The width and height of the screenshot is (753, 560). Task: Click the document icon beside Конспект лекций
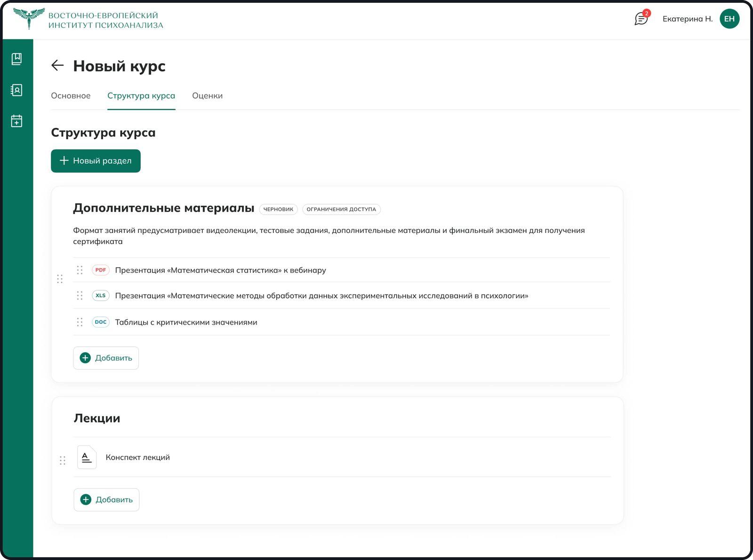[x=87, y=457]
